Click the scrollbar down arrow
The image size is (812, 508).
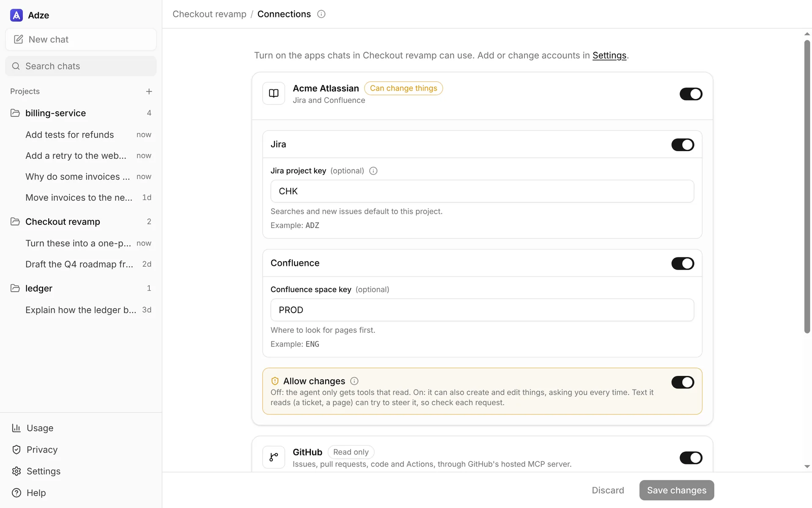[x=807, y=467]
